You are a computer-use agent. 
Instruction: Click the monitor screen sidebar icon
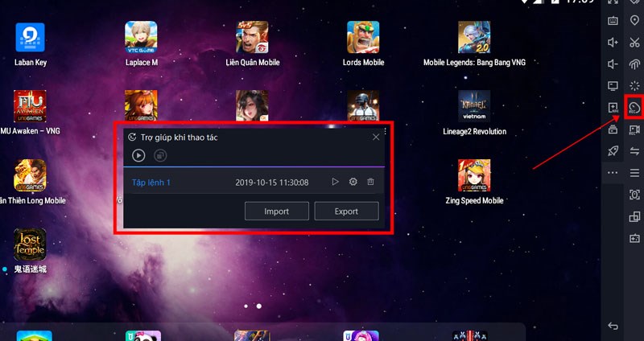tap(613, 86)
